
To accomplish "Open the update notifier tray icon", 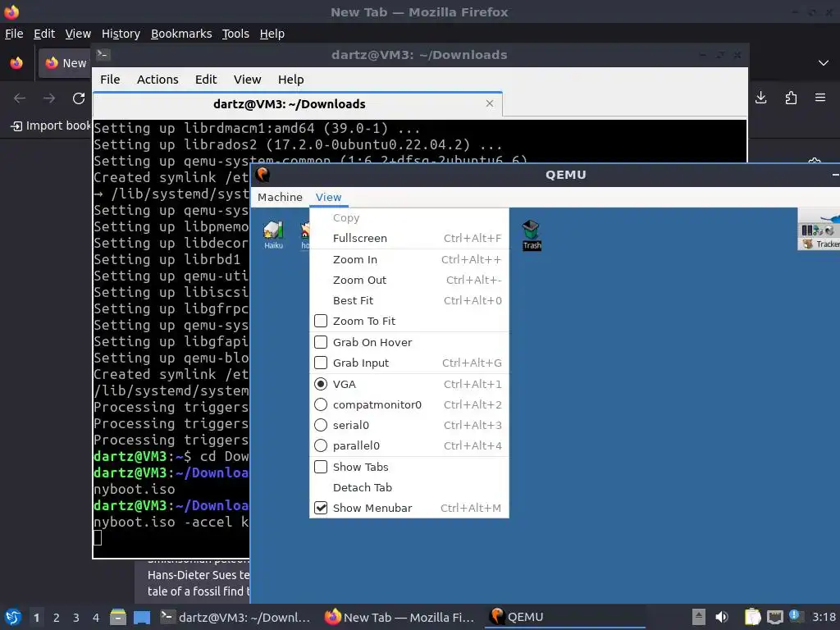I will [x=796, y=617].
